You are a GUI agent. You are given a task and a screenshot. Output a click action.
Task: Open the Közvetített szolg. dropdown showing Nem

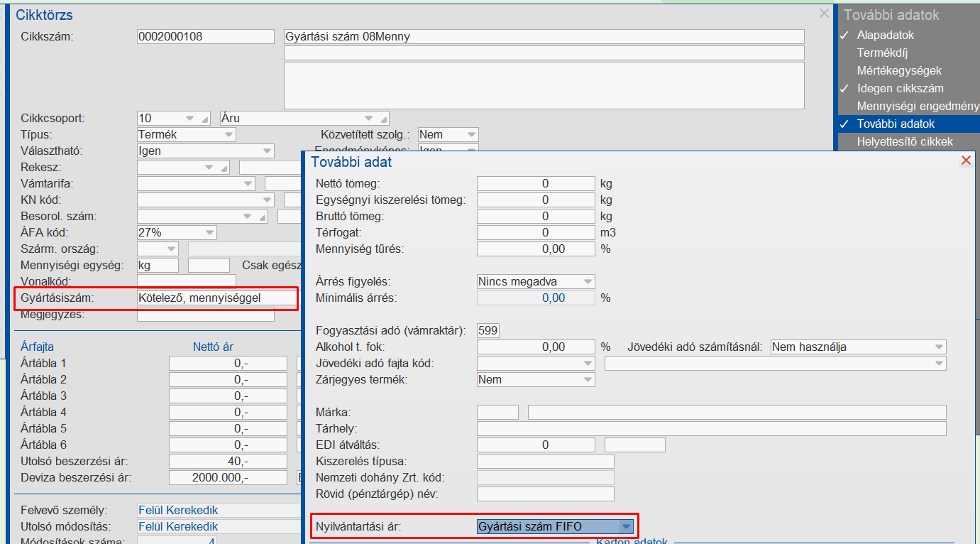471,135
